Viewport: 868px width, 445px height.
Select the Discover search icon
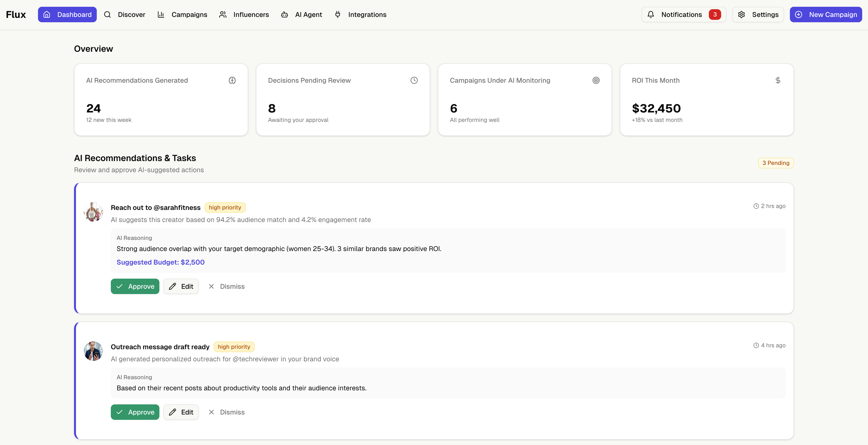click(107, 15)
